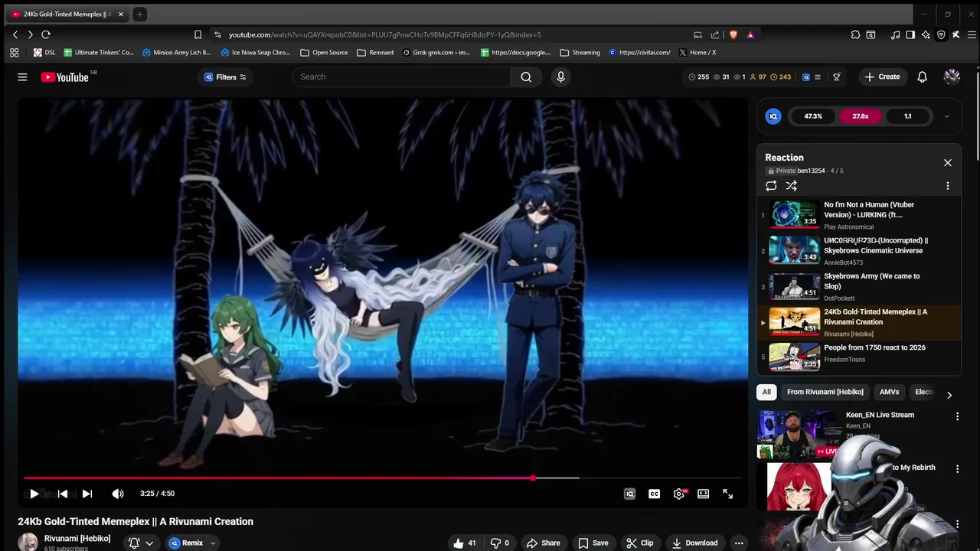Image resolution: width=980 pixels, height=551 pixels.
Task: Open Remix dropdown arrow
Action: click(x=213, y=543)
